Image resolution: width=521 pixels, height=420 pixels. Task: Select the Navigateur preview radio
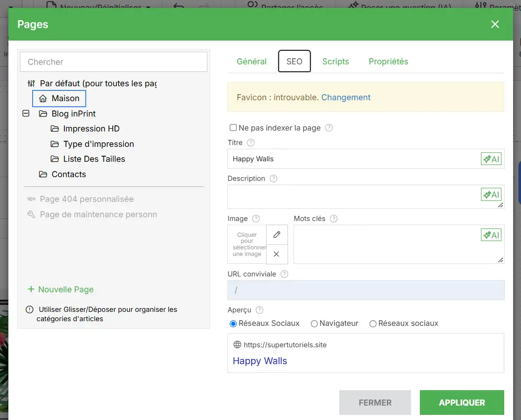click(314, 324)
